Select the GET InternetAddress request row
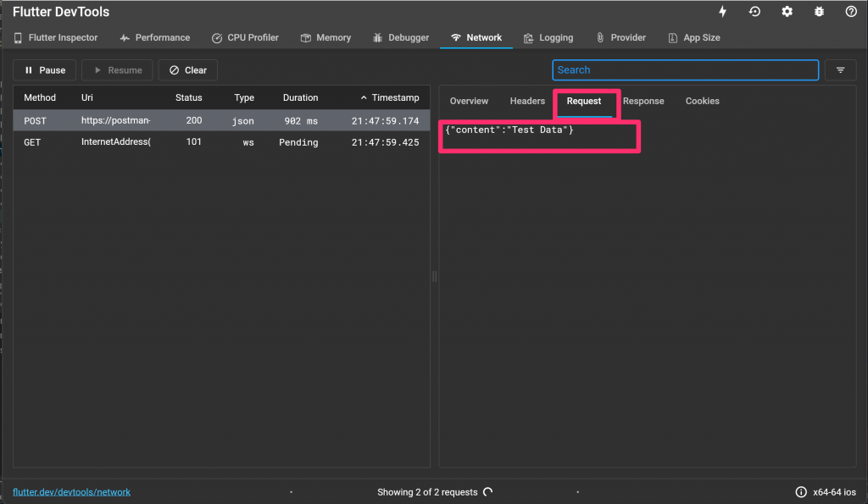 (x=221, y=142)
